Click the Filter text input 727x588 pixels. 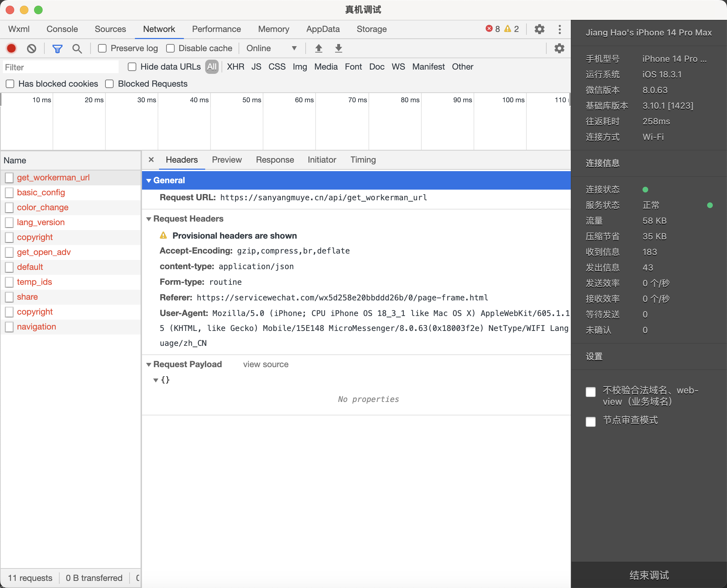pyautogui.click(x=61, y=67)
